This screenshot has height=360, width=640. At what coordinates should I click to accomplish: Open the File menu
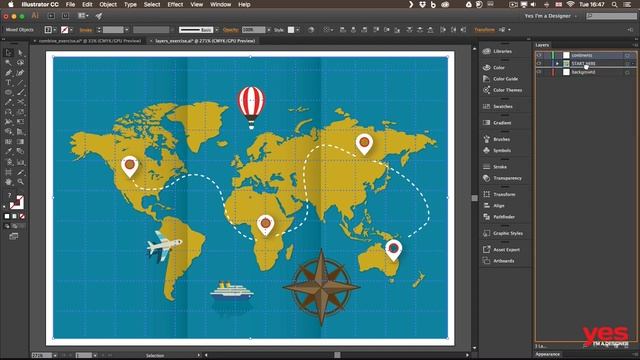tap(70, 4)
